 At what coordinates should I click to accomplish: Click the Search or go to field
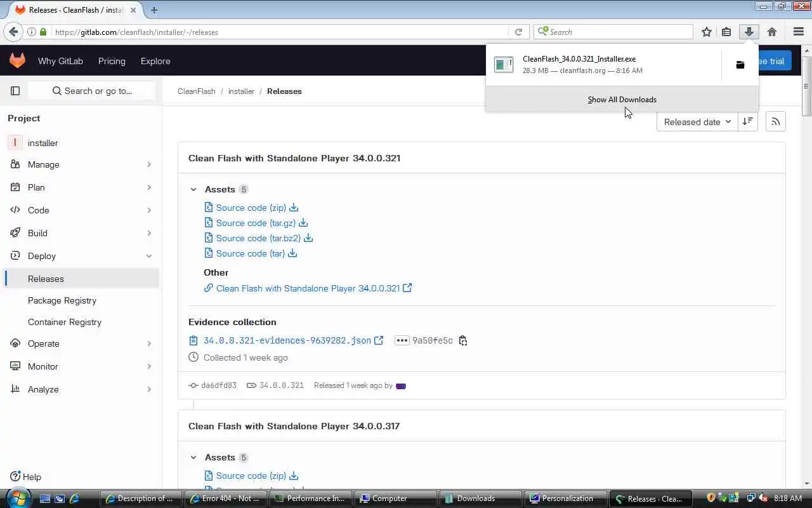click(92, 91)
